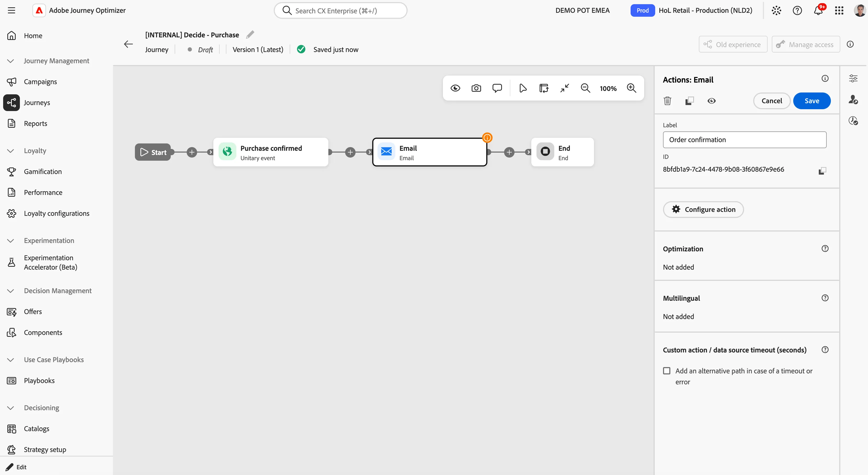Collapse the Use Case Playbooks section
868x475 pixels.
[x=10, y=360]
